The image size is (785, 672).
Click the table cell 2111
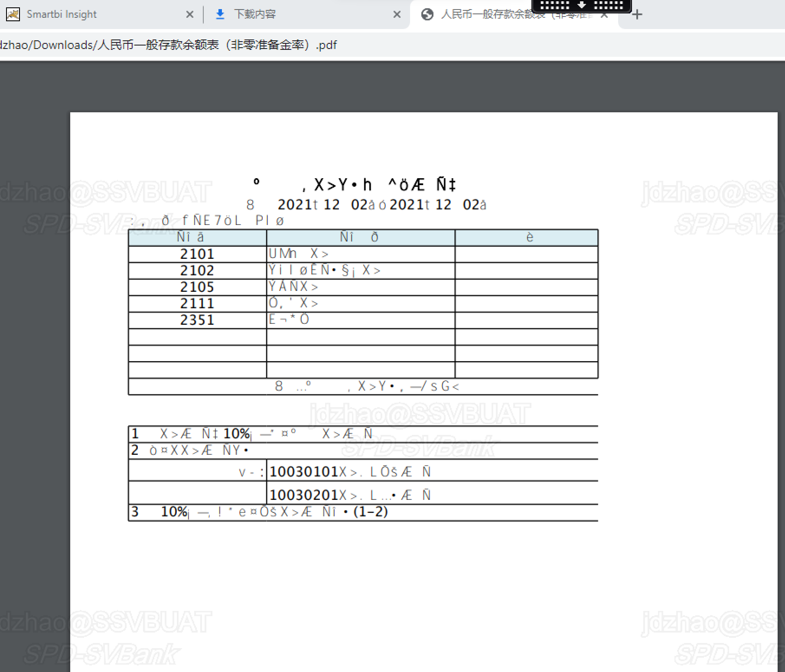[197, 303]
